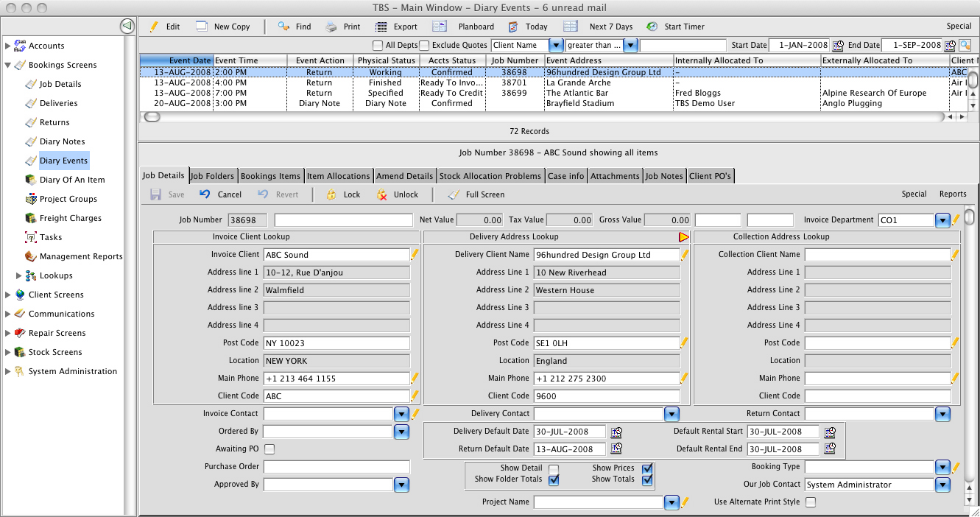Image resolution: width=980 pixels, height=517 pixels.
Task: Run the search with the magnifier icon
Action: [965, 46]
